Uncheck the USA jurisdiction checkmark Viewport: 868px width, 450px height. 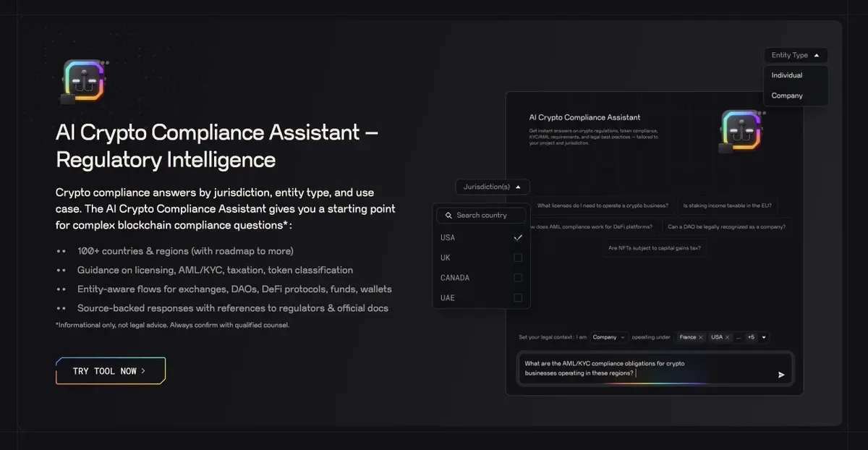[518, 237]
